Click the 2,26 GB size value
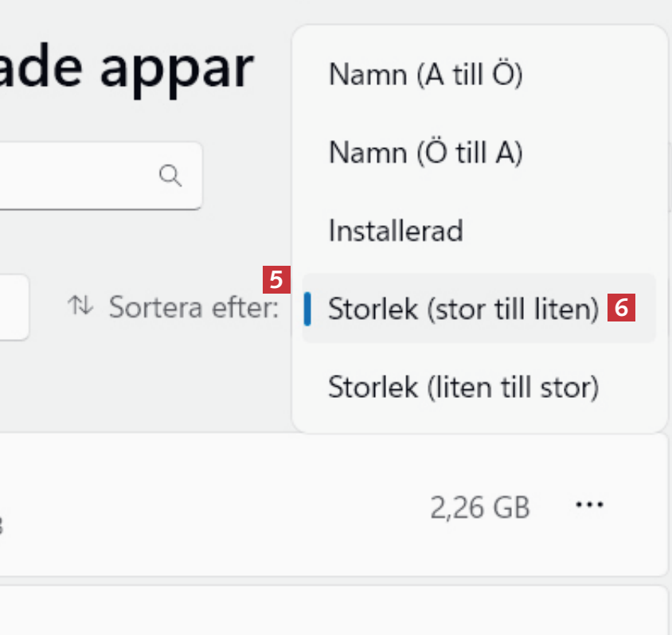 click(x=480, y=506)
